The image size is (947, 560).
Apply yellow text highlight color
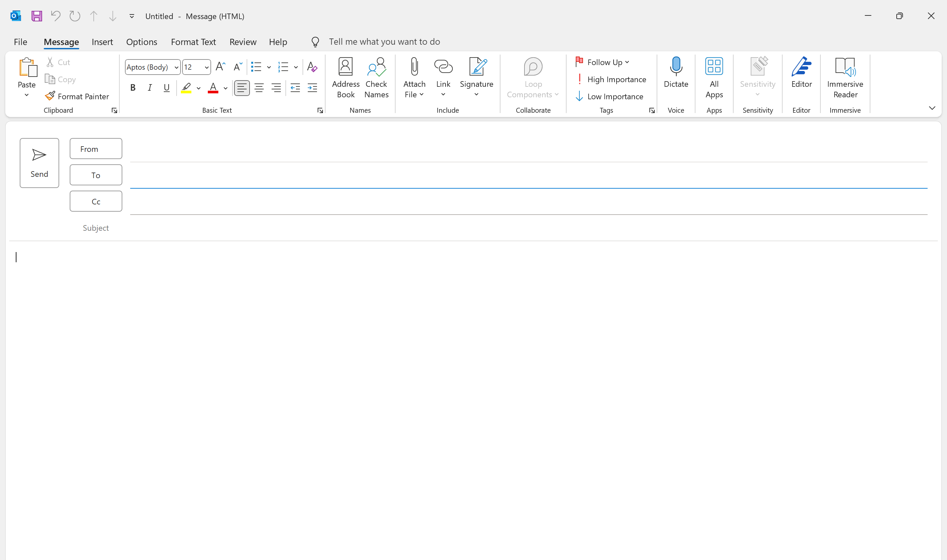[x=186, y=88]
